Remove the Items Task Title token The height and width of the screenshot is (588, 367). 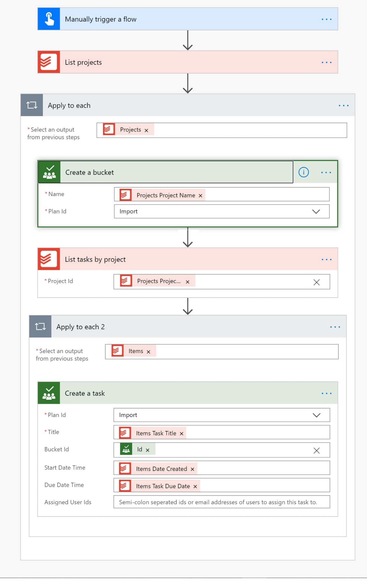tap(181, 434)
